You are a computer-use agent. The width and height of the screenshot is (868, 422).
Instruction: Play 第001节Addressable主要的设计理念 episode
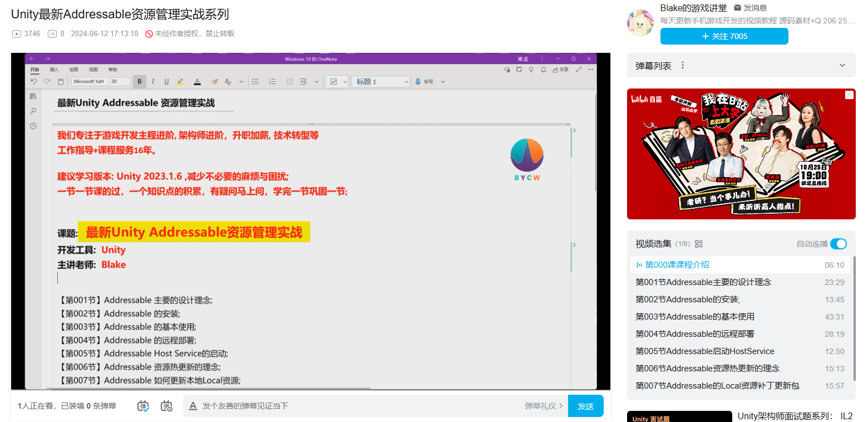(703, 282)
